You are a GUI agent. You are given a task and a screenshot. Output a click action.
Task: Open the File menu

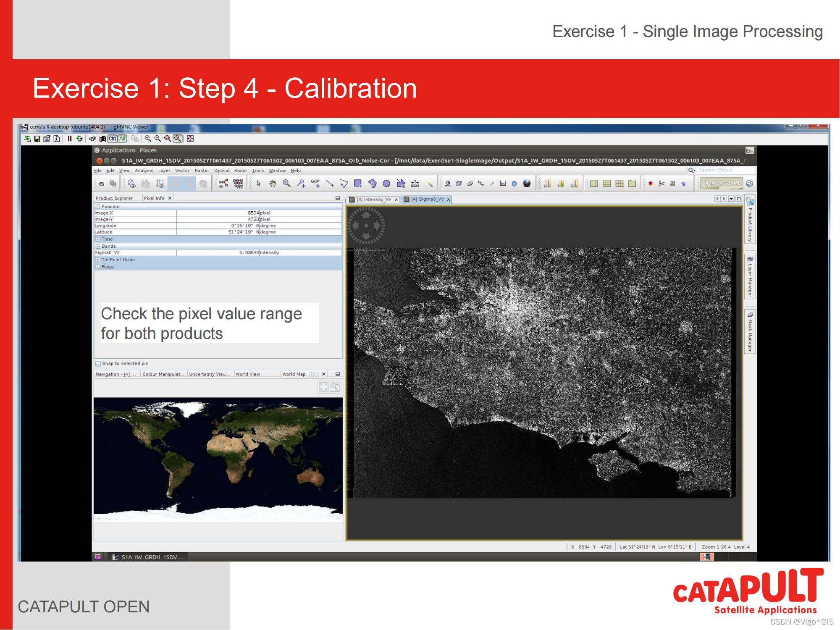tap(98, 171)
